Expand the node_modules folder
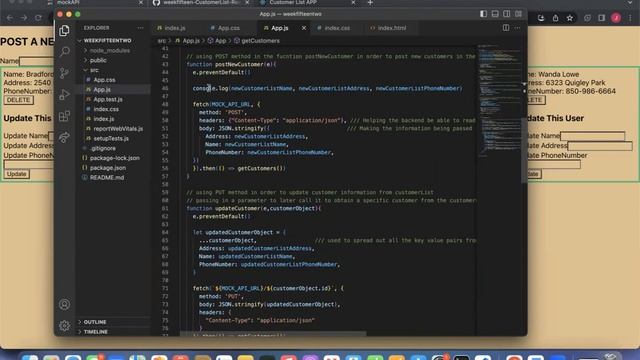This screenshot has height=360, width=640. click(x=109, y=51)
